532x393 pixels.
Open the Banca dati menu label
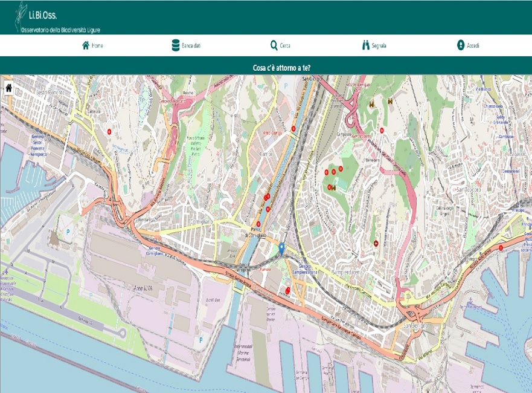[x=191, y=45]
